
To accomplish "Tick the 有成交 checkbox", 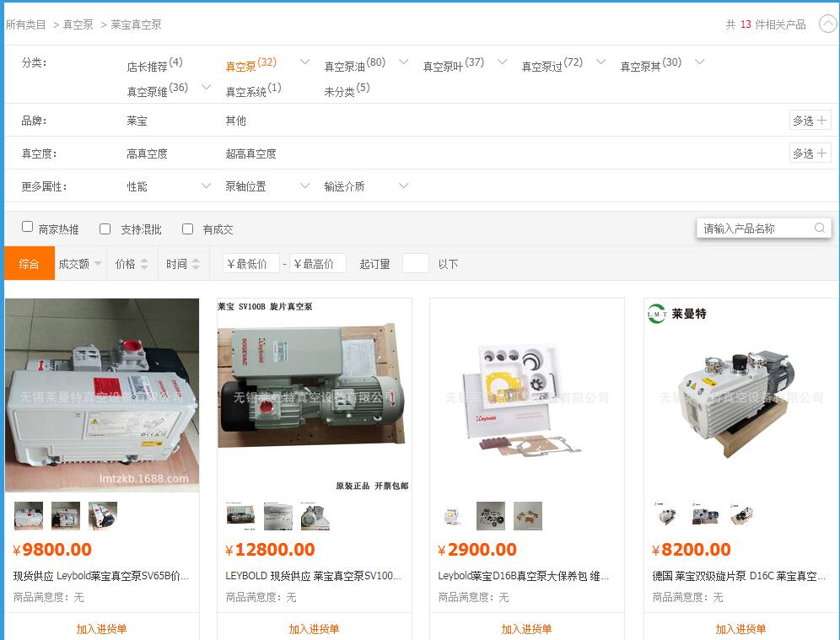I will [x=187, y=229].
